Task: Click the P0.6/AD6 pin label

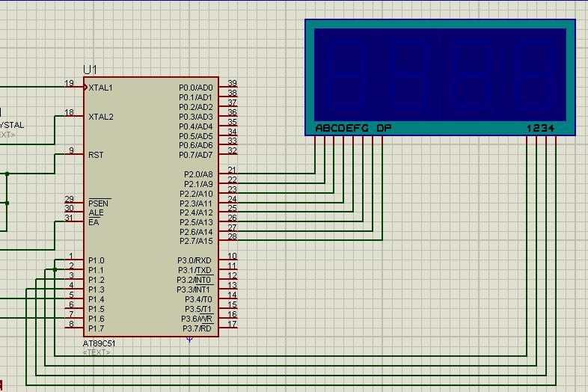Action: click(196, 145)
